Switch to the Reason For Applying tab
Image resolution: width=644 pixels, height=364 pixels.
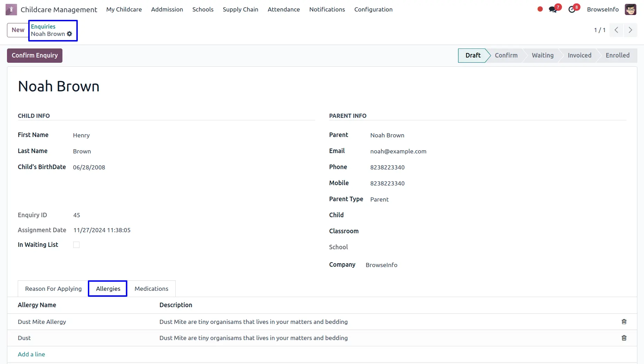(53, 289)
